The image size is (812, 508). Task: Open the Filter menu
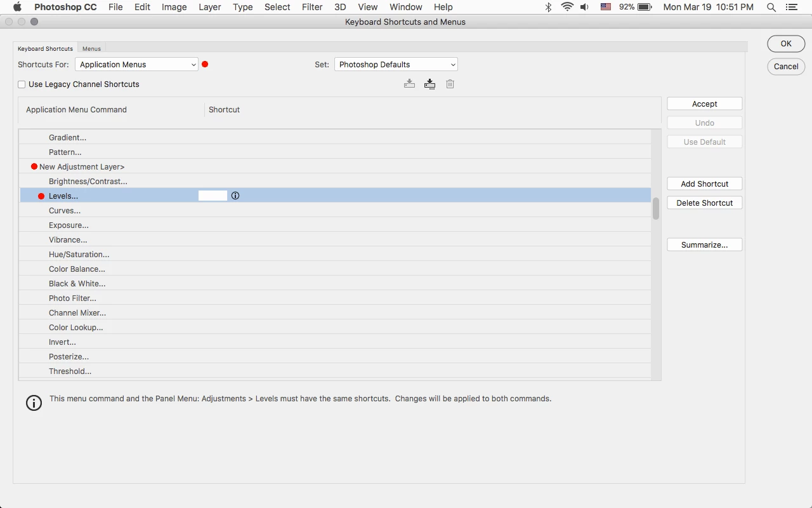click(312, 7)
